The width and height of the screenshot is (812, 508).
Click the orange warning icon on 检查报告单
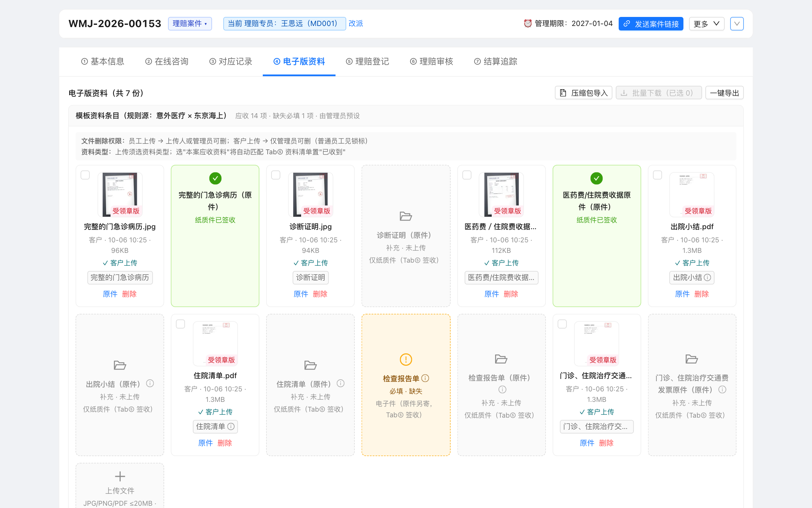406,359
